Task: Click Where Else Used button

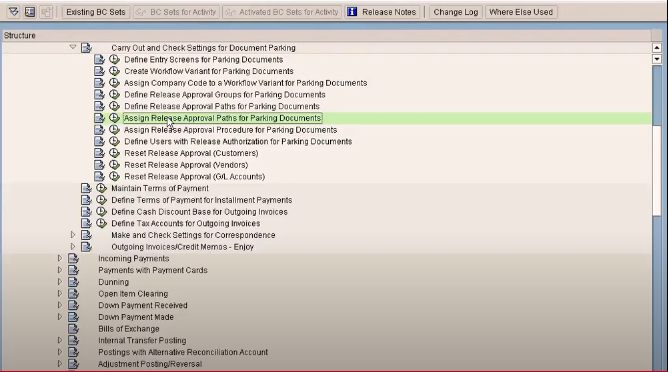Action: pos(521,12)
